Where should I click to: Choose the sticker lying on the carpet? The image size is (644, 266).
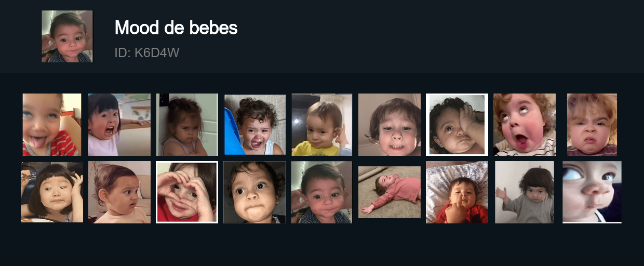click(x=390, y=192)
